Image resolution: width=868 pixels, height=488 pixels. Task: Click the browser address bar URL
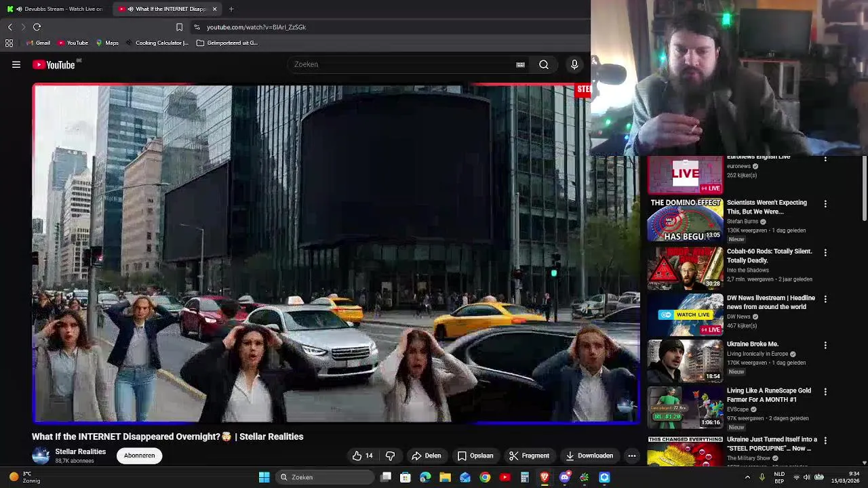click(x=256, y=27)
